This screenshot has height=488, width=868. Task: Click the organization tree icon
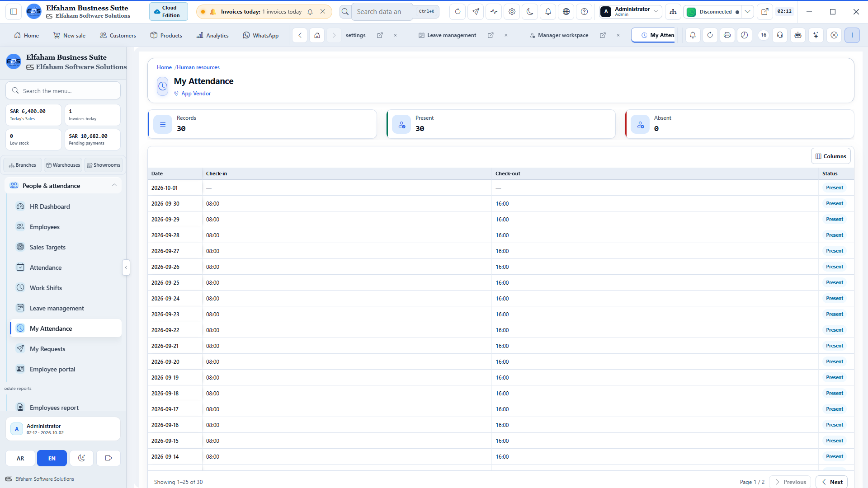(x=673, y=12)
